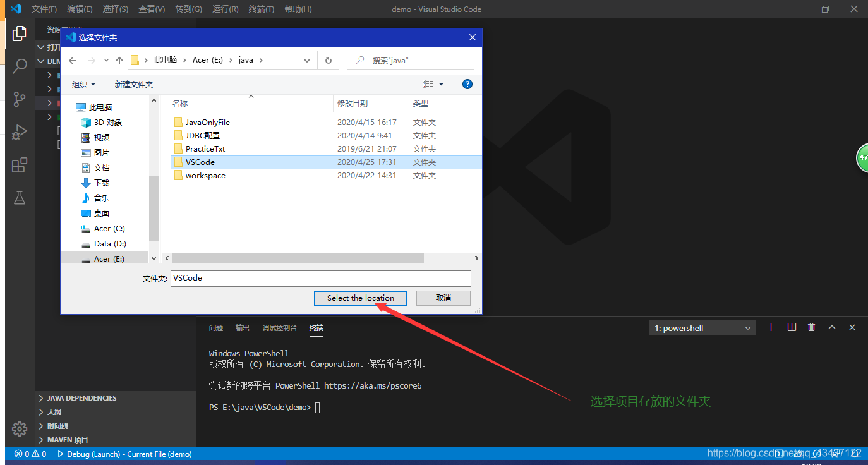This screenshot has height=465, width=868.
Task: Open the view options dropdown arrow
Action: click(441, 84)
